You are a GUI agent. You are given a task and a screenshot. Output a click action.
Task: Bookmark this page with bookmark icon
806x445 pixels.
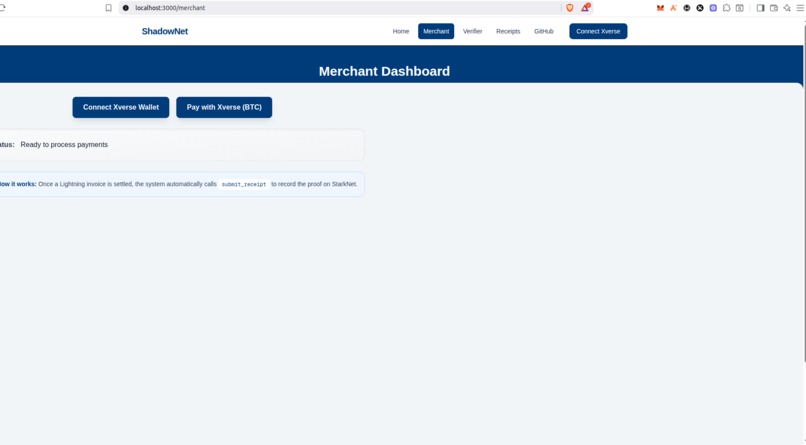click(108, 8)
